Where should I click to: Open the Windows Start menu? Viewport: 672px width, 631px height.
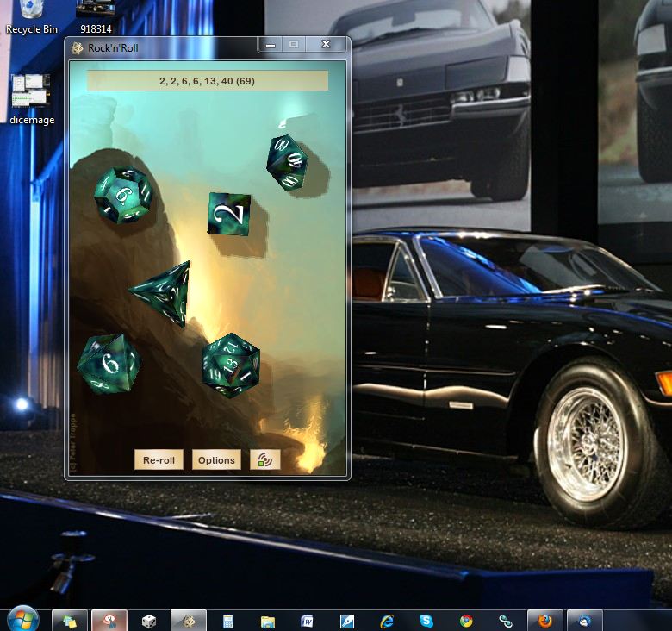point(22,619)
